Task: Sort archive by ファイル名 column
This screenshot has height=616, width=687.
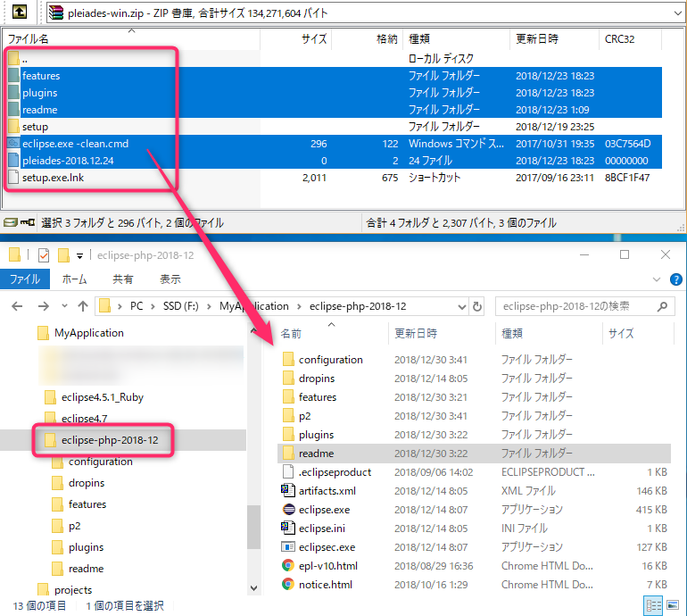Action: tap(131, 39)
